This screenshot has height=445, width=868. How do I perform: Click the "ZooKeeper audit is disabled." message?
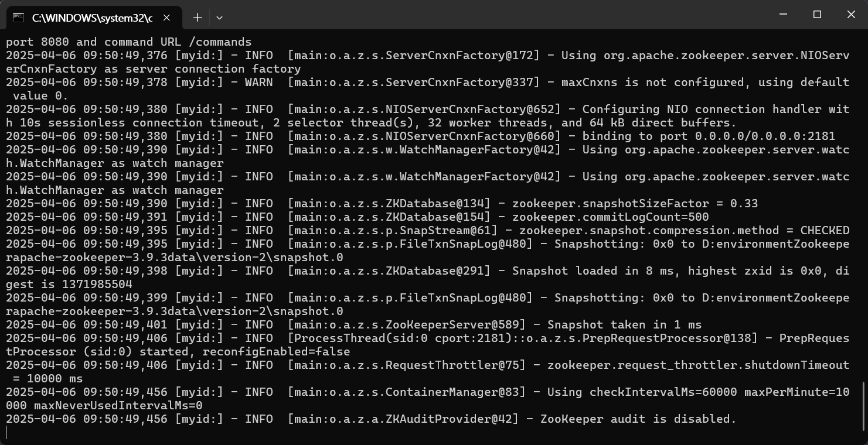(x=638, y=419)
